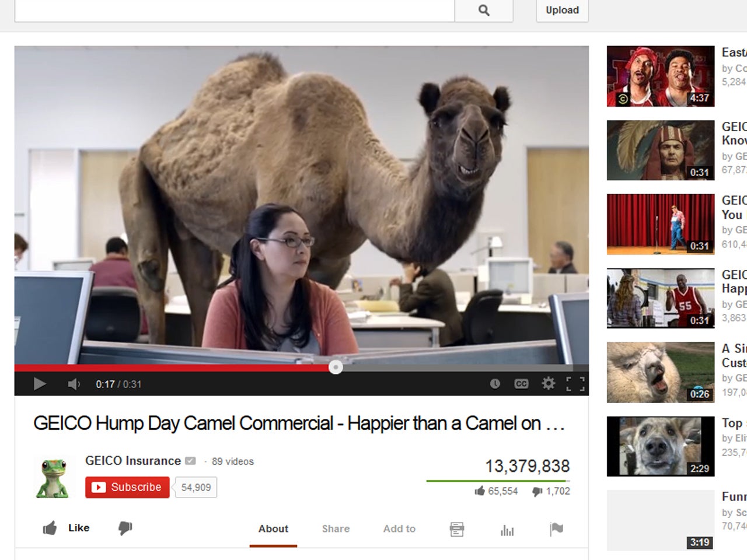This screenshot has width=747, height=560.
Task: Report the video with flag icon
Action: (x=557, y=529)
